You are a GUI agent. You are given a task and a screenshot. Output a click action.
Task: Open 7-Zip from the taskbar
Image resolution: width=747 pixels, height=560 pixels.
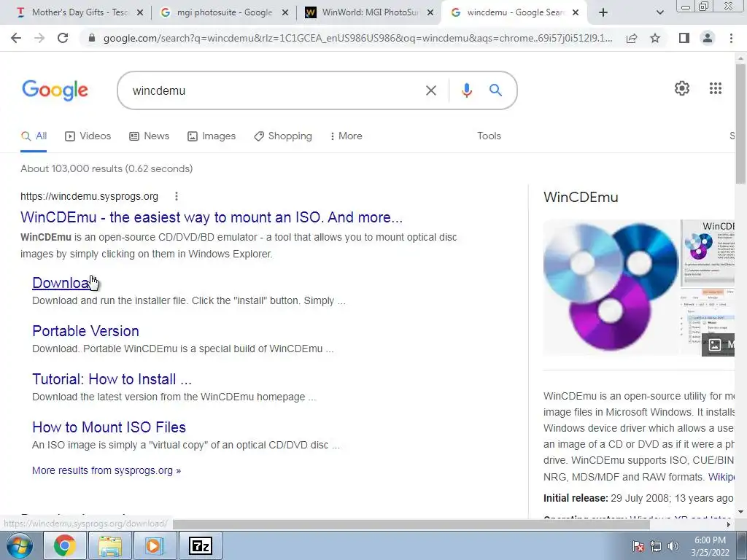(200, 545)
